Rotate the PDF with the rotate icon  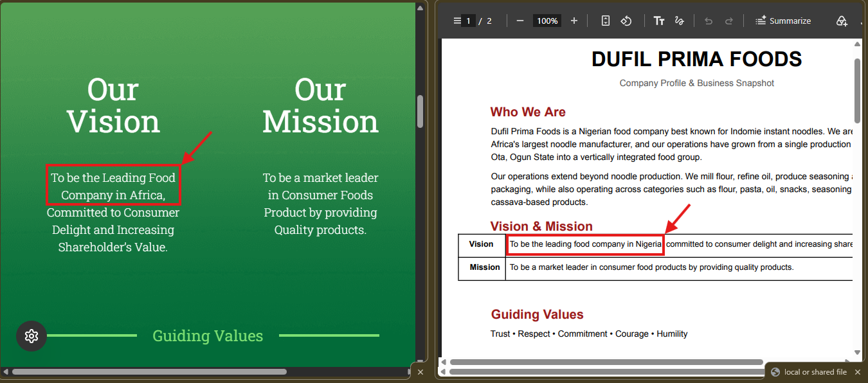tap(626, 21)
